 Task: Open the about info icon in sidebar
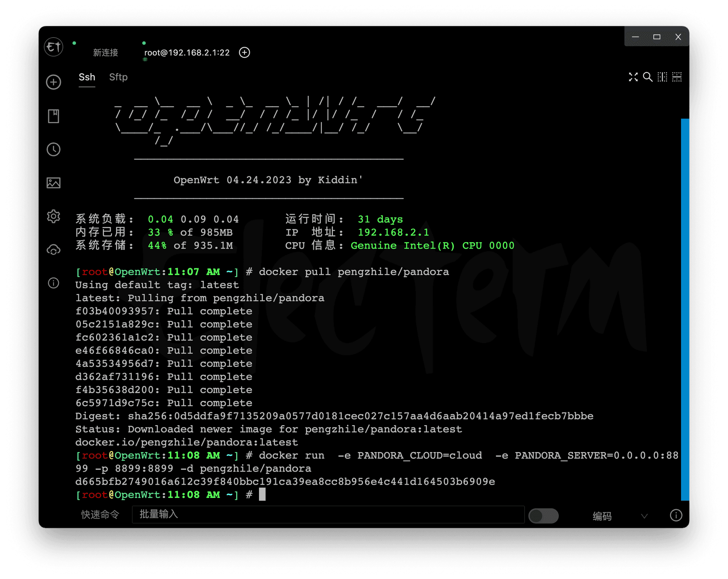(x=53, y=283)
